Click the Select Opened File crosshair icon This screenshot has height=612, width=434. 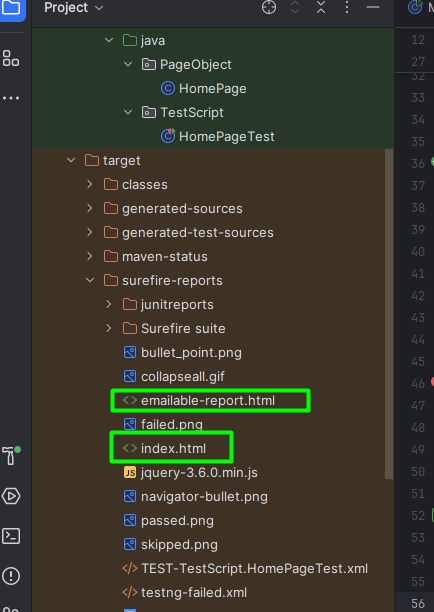click(269, 7)
